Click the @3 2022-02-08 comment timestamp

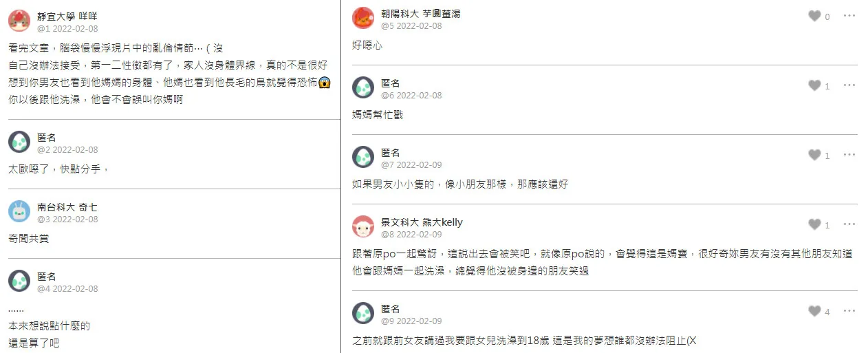[67, 220]
